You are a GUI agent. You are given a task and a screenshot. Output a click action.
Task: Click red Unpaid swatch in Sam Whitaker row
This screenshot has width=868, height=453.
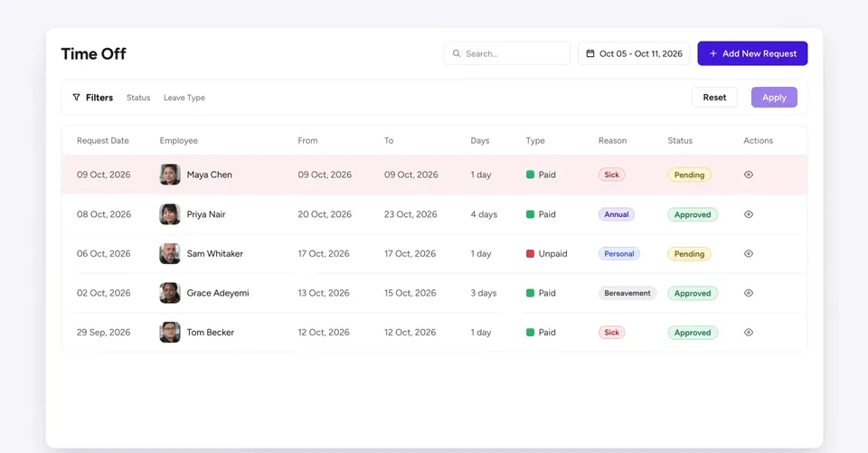pyautogui.click(x=530, y=254)
